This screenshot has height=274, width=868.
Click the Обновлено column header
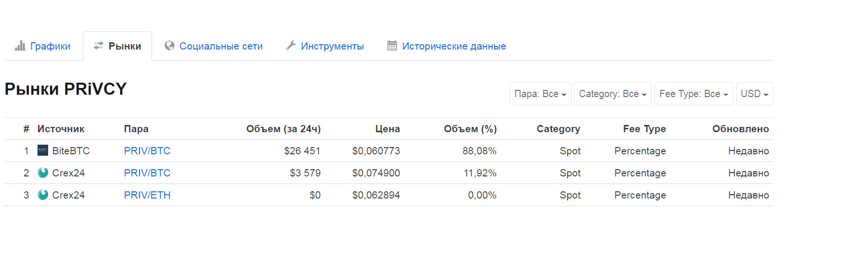740,129
